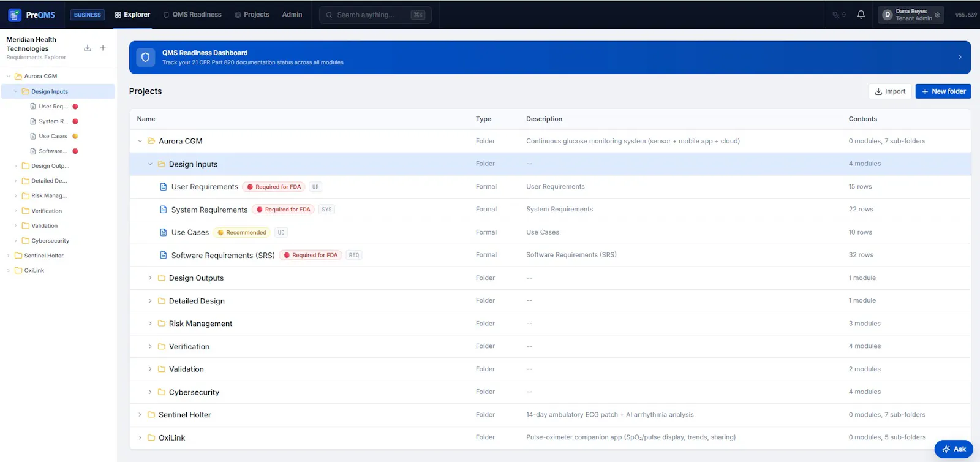Click the Verification folder icon in table
This screenshot has height=462, width=980.
pyautogui.click(x=162, y=346)
